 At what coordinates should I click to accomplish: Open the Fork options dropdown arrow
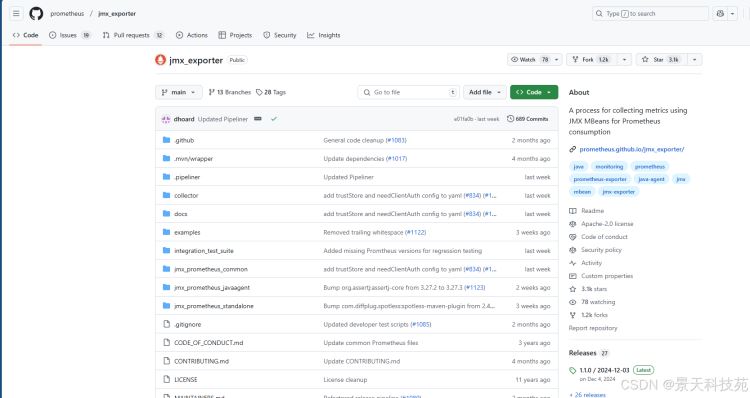[624, 59]
